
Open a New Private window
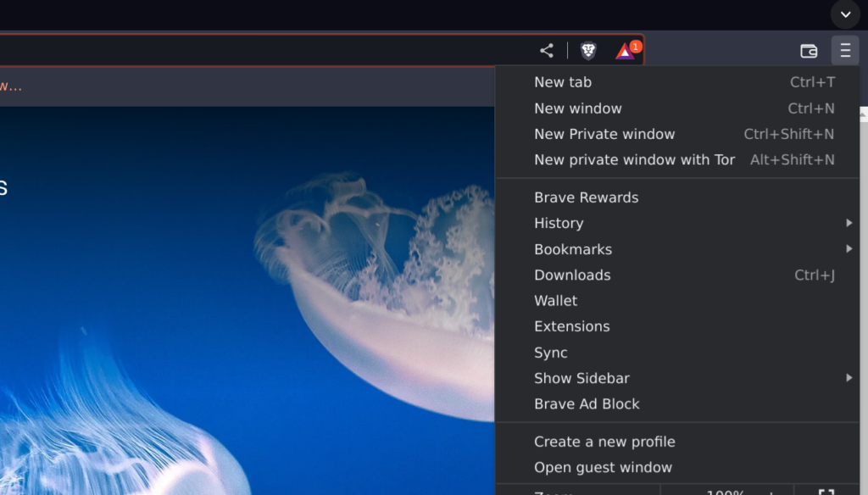(604, 134)
